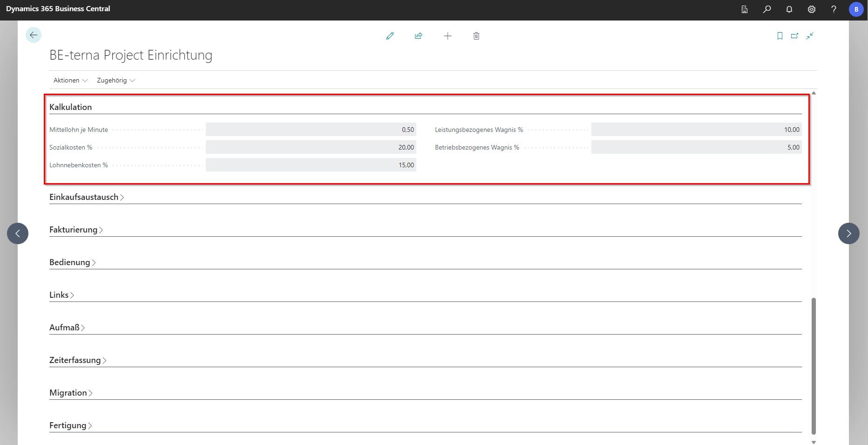Click the vertical scrollbar thumb
The width and height of the screenshot is (868, 445).
814,366
